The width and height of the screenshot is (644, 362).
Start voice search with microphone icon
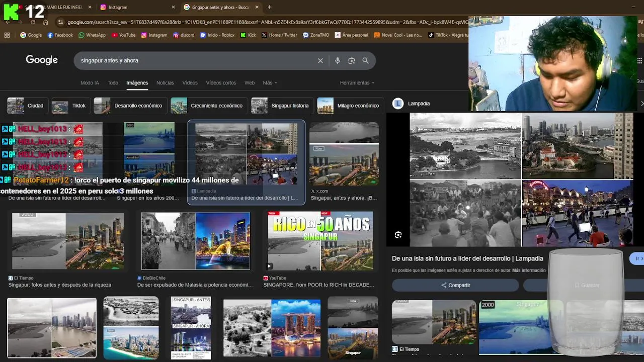(x=337, y=60)
